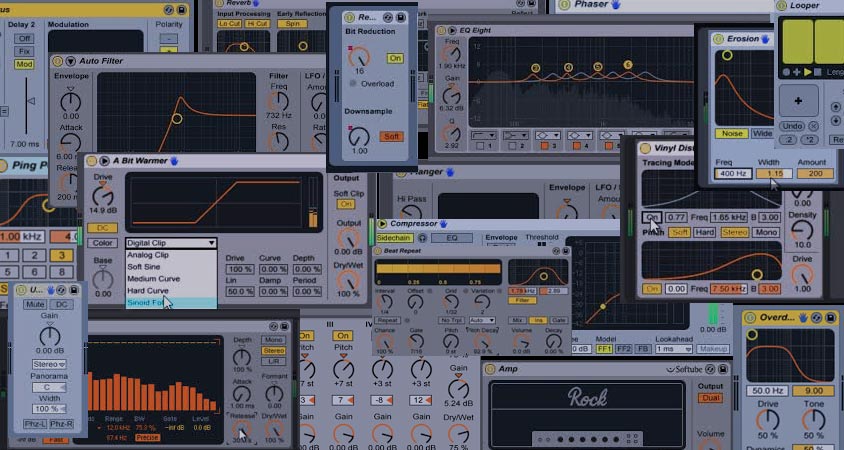844x450 pixels.
Task: Hot-swap the Redux preset
Action: point(388,18)
